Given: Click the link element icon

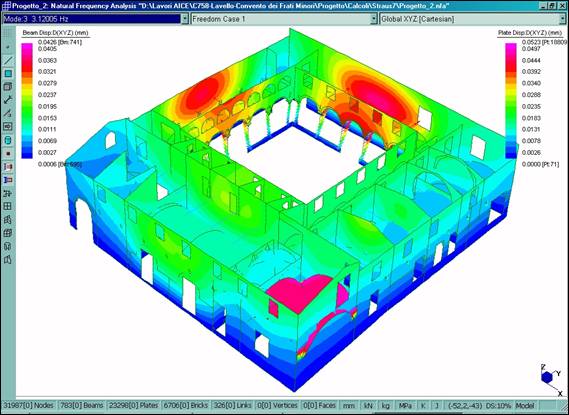Looking at the screenshot, I should [8, 100].
